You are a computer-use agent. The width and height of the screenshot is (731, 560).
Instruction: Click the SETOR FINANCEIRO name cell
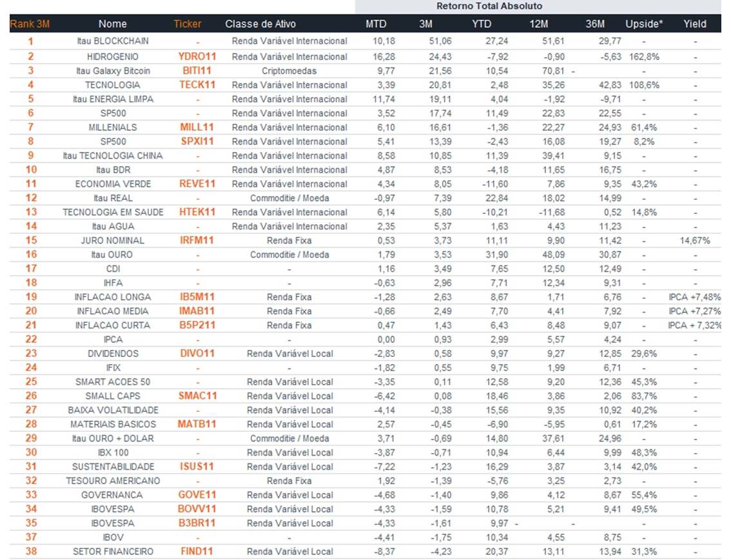113,551
